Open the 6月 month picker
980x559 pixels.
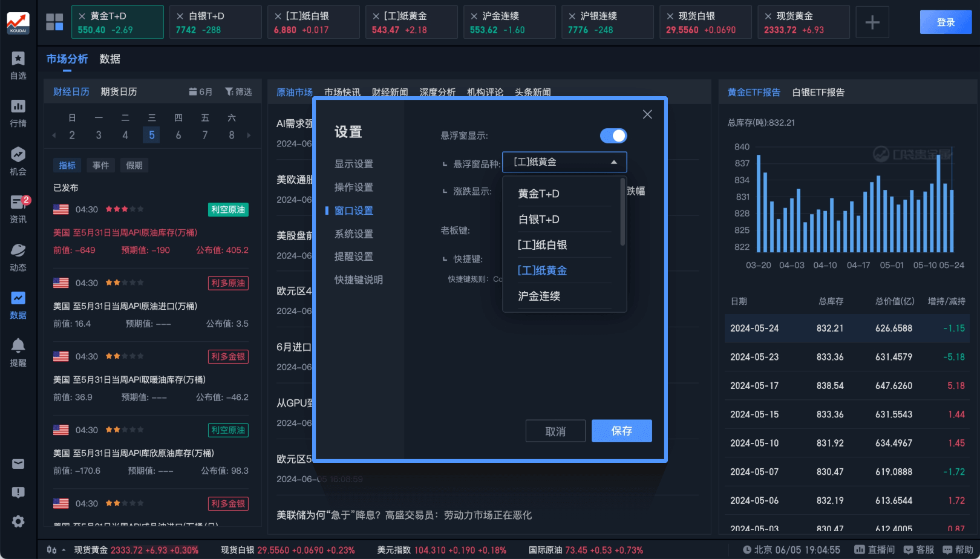coord(201,92)
